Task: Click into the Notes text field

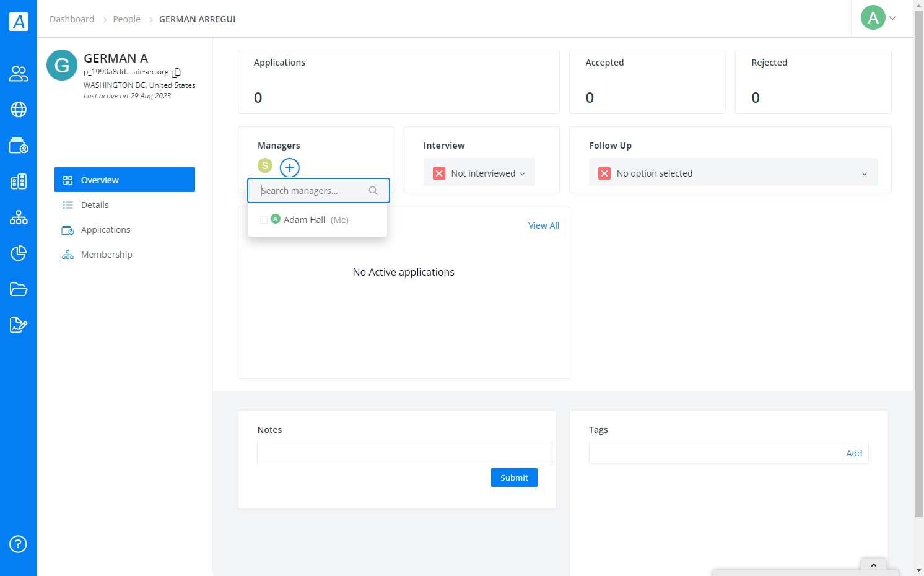Action: click(404, 453)
